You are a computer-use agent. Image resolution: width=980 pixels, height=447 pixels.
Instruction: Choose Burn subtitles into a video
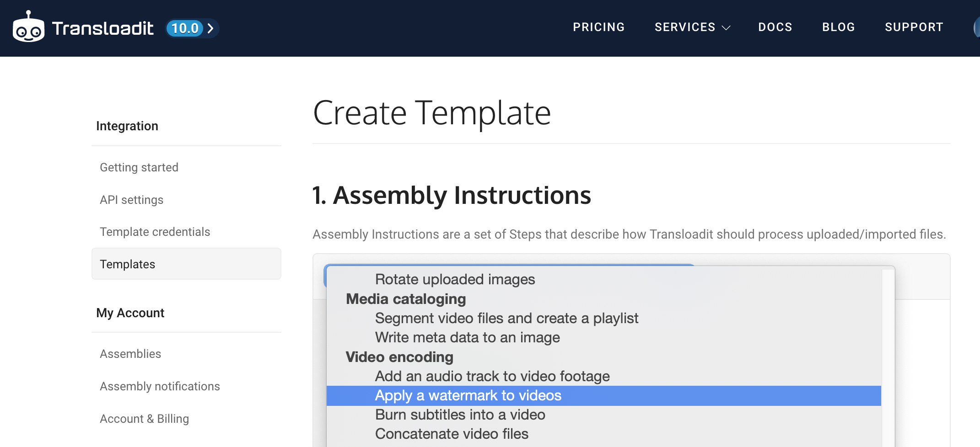460,415
